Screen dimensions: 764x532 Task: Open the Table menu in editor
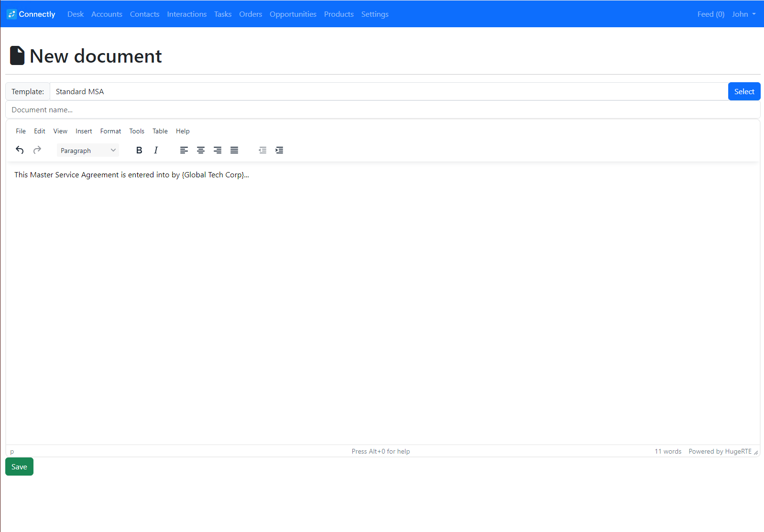point(160,131)
